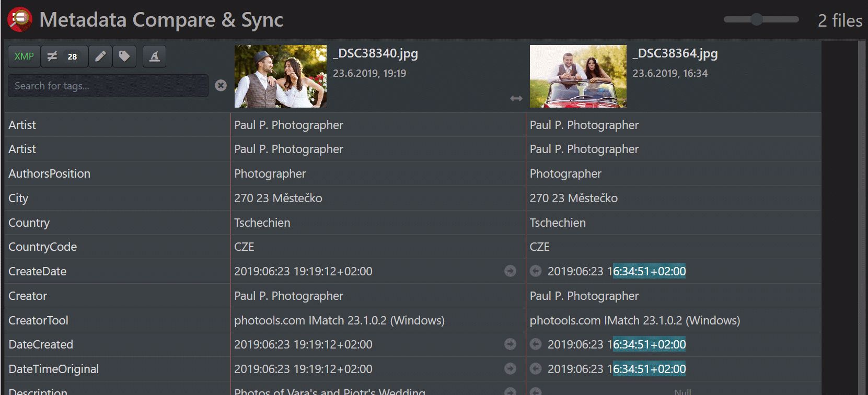Copy DateCreated to the left file arrow
Viewport: 868px width, 395px height.
[536, 344]
